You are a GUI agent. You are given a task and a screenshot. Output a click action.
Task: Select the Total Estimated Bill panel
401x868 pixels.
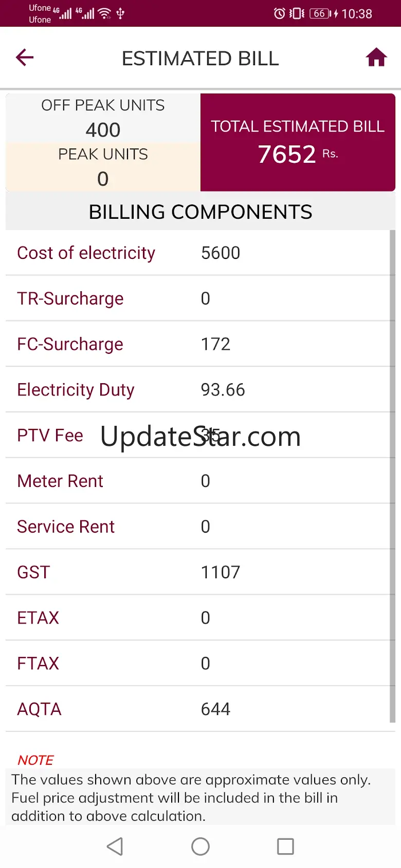(x=298, y=142)
